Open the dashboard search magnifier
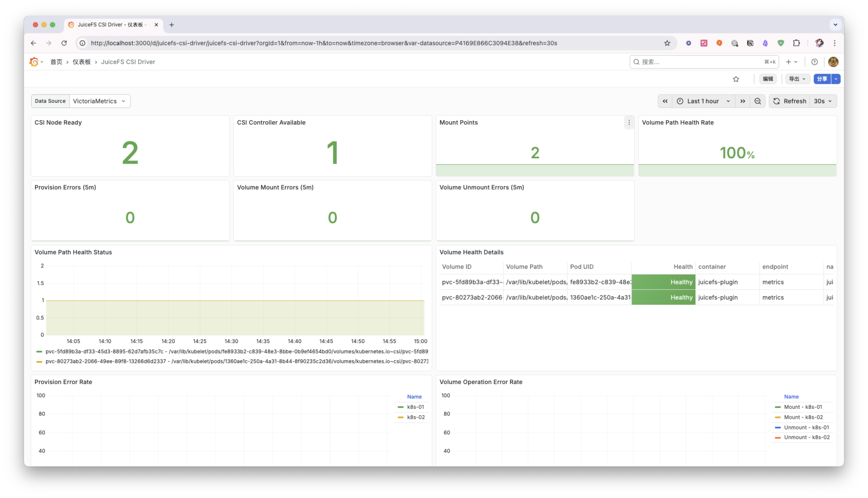Screen dimensions: 868x498 636,62
